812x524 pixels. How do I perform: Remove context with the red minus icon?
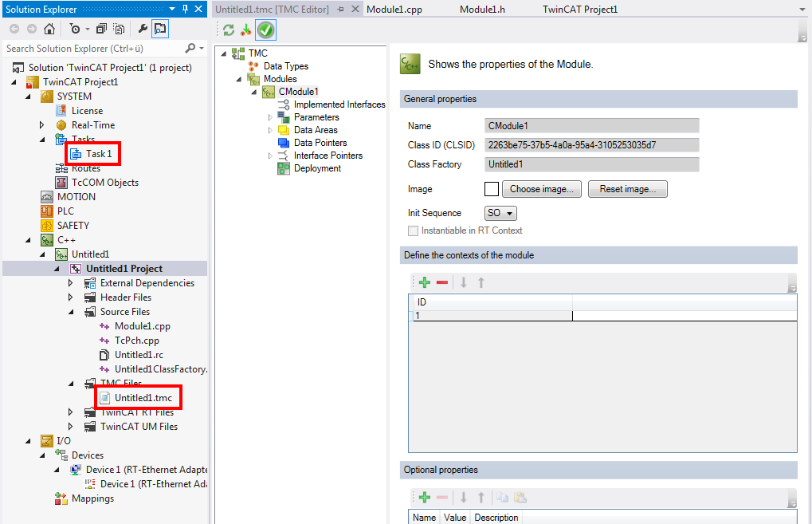pyautogui.click(x=442, y=282)
